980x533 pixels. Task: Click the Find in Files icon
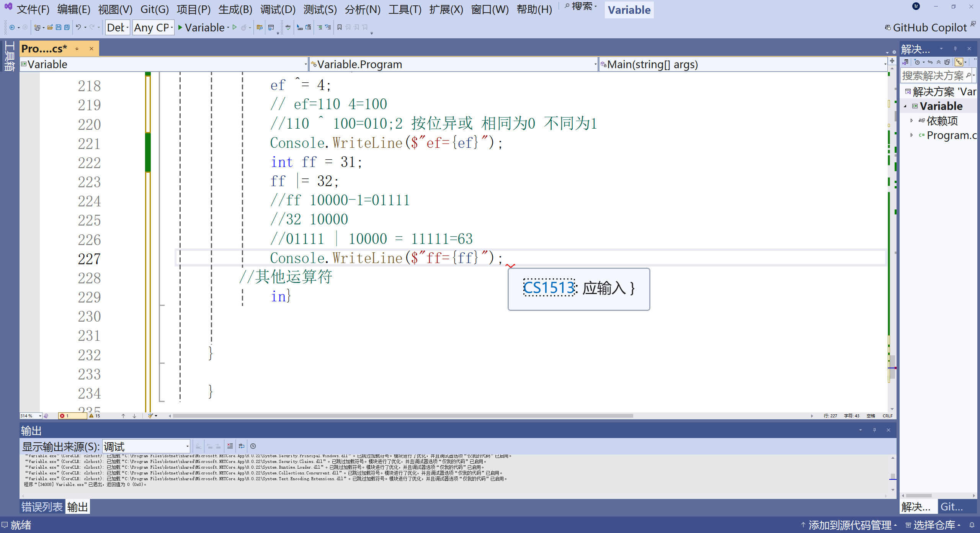point(260,28)
